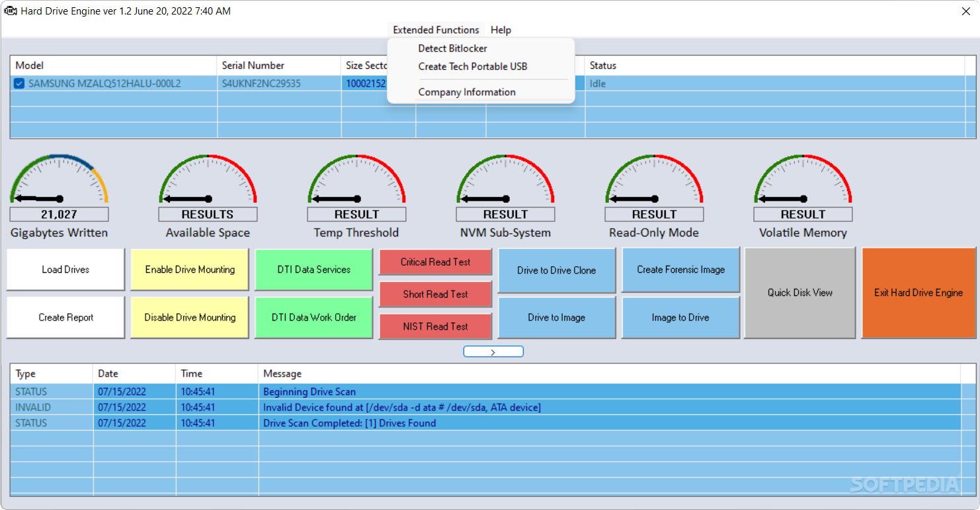Click the NVM Sub-System gauge

point(505,179)
